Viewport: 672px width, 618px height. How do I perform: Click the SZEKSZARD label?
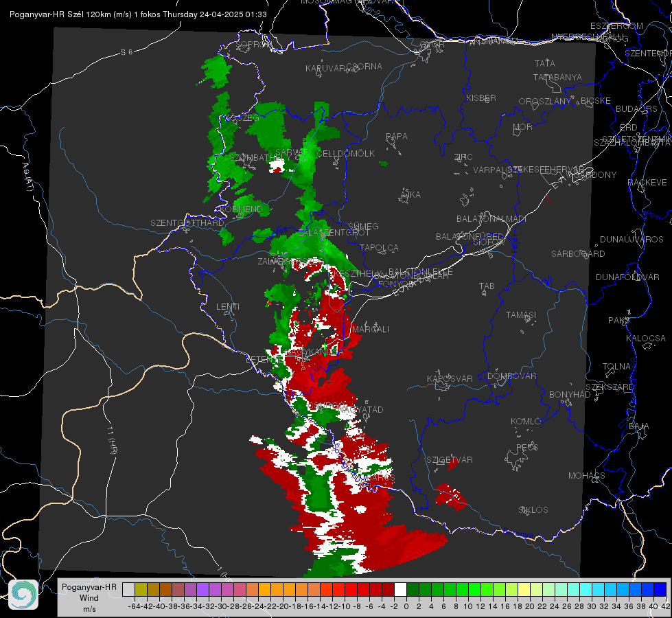pyautogui.click(x=610, y=387)
